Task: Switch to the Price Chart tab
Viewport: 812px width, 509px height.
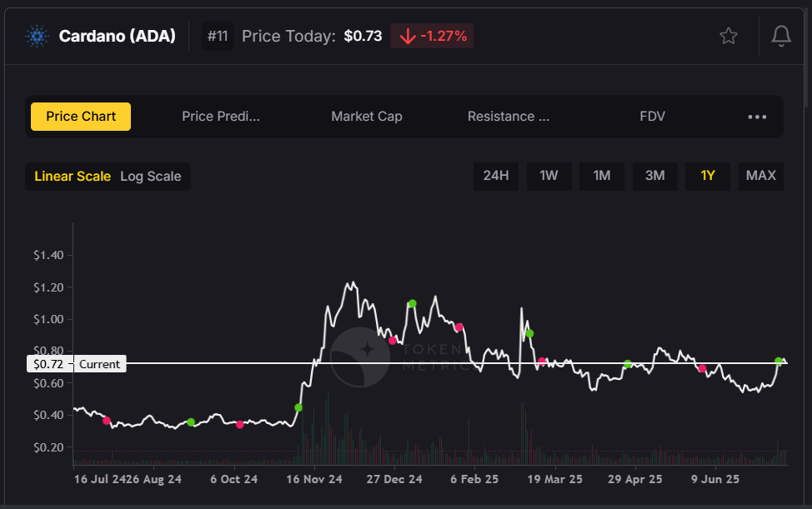Action: [x=80, y=117]
